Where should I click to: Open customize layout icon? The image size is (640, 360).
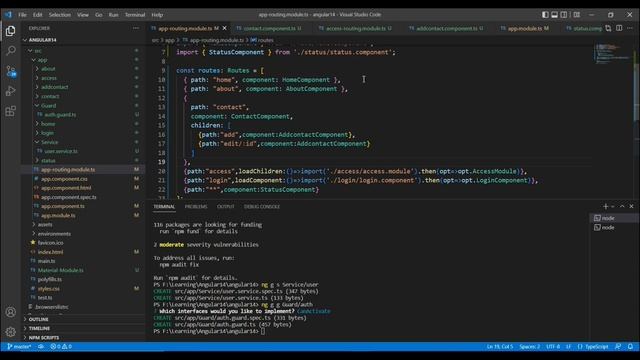[577, 15]
